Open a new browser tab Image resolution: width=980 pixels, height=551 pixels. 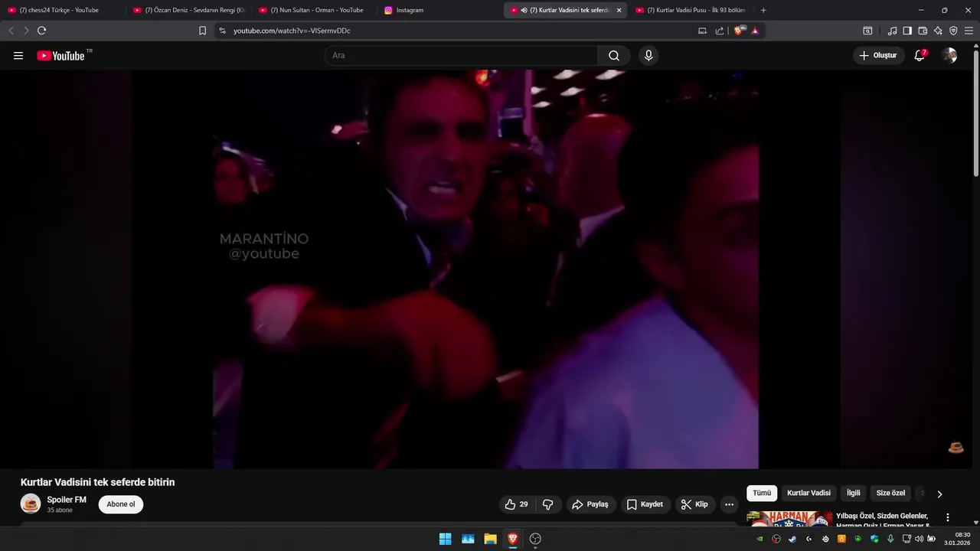[x=763, y=10]
